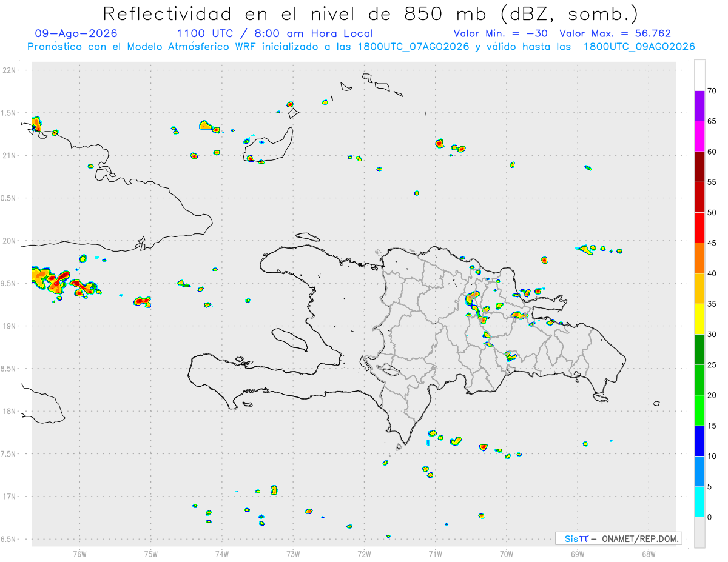Pick the dark blue 10-15 color bar segment
This screenshot has height=562, width=728.
tap(699, 441)
